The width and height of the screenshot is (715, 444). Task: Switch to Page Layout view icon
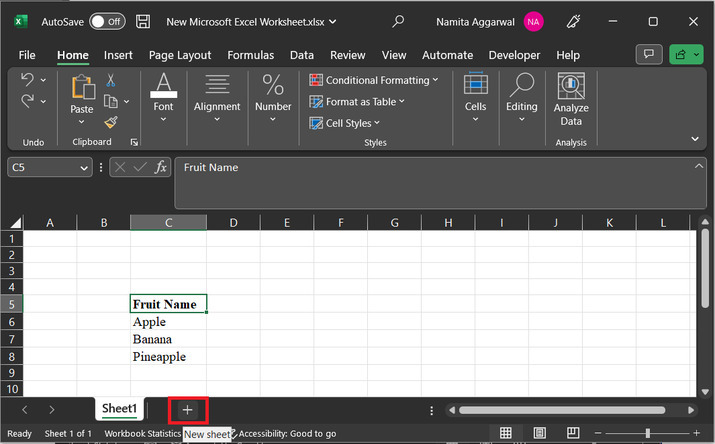pyautogui.click(x=539, y=433)
